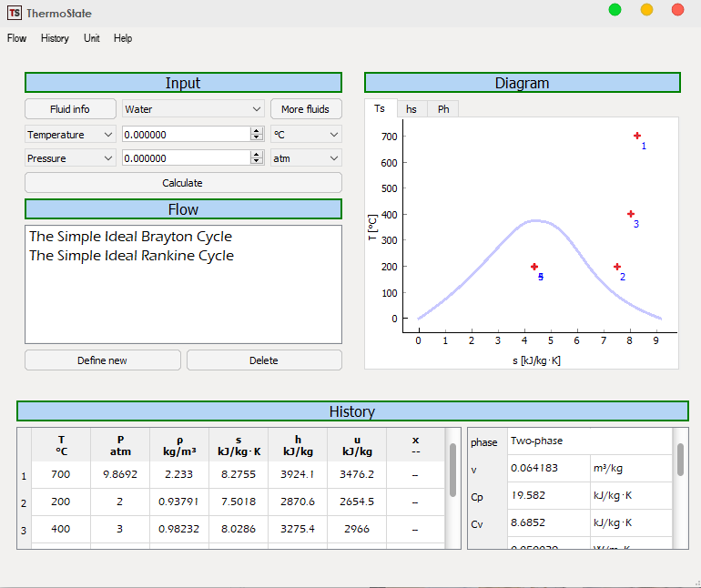The image size is (701, 588).
Task: Click the Delete button
Action: (x=264, y=360)
